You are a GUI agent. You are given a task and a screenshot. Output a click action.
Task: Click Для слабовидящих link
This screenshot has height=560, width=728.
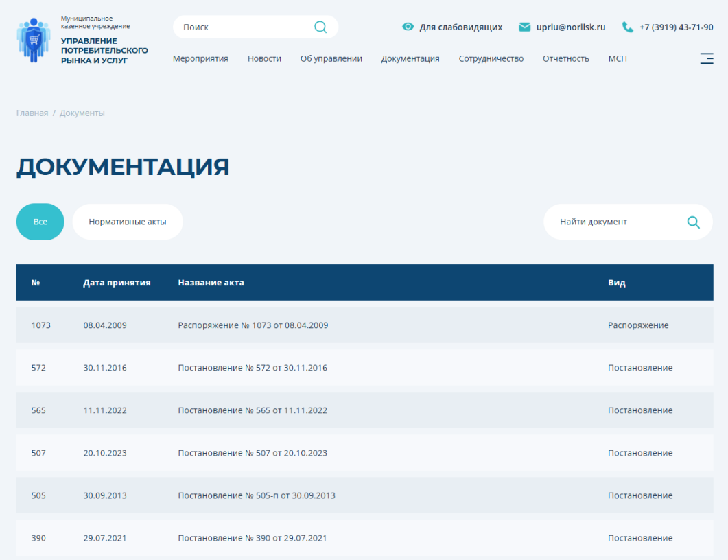[461, 27]
